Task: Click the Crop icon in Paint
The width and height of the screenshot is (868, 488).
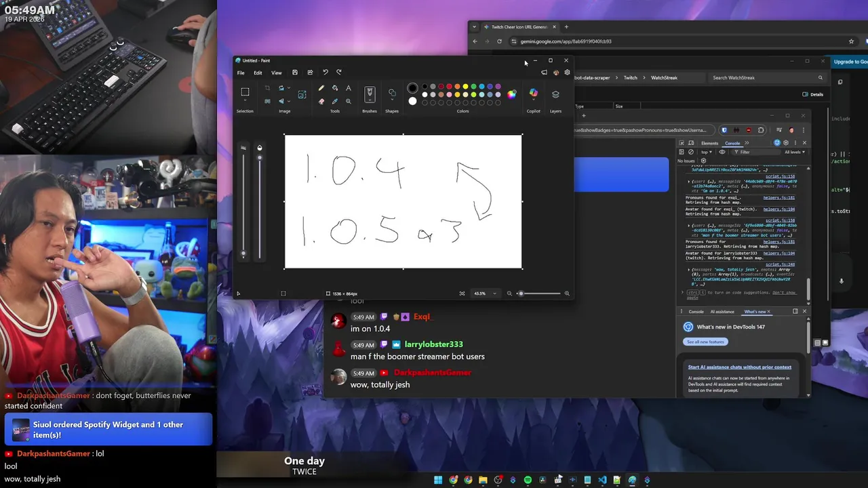Action: pos(267,88)
